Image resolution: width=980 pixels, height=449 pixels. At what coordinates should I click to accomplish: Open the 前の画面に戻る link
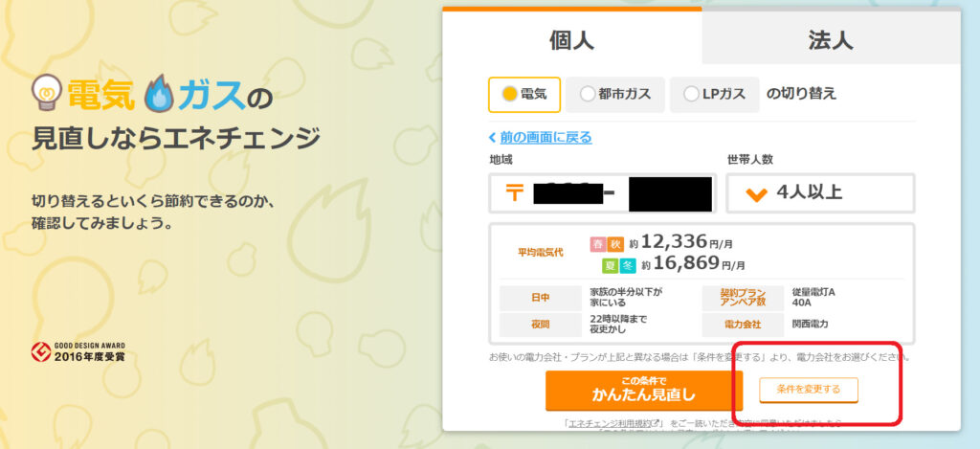tap(546, 138)
